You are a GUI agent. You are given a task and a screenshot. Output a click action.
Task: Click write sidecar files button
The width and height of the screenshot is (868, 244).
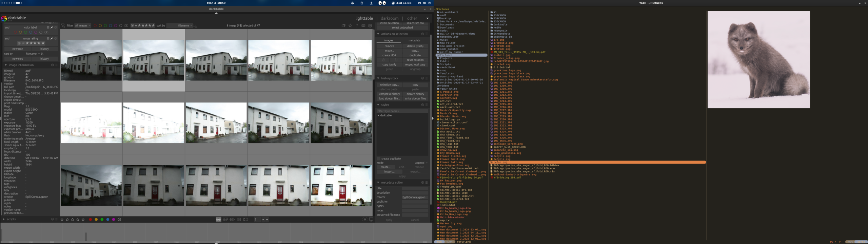[x=415, y=99]
